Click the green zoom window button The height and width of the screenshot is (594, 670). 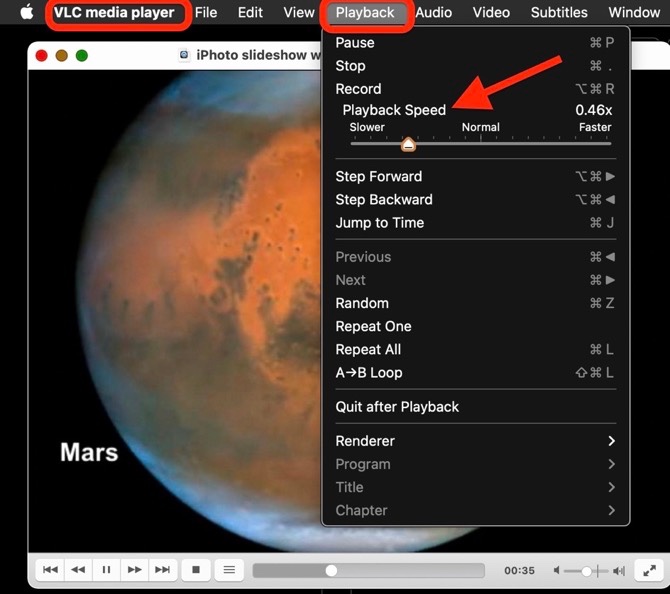tap(82, 56)
